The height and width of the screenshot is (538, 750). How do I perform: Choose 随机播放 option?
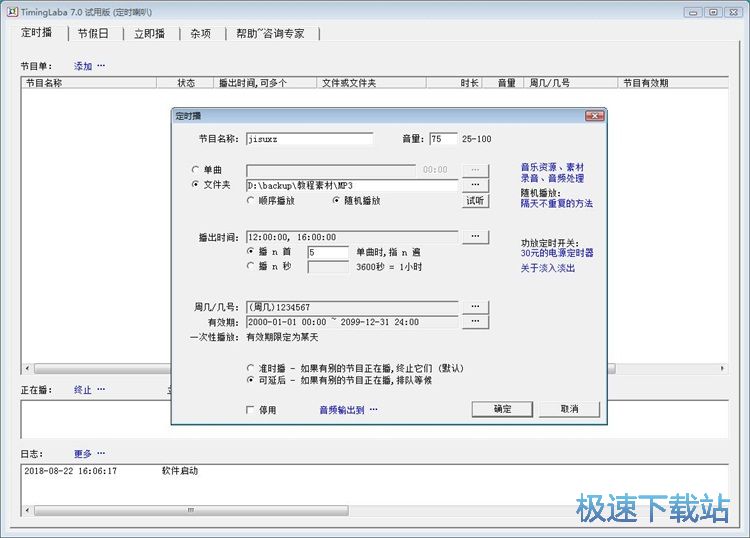point(336,200)
